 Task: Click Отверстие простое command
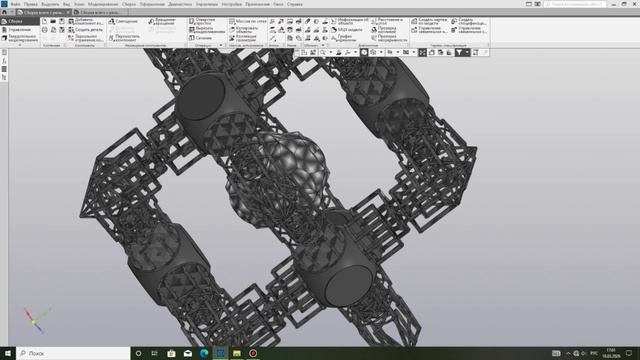(202, 21)
